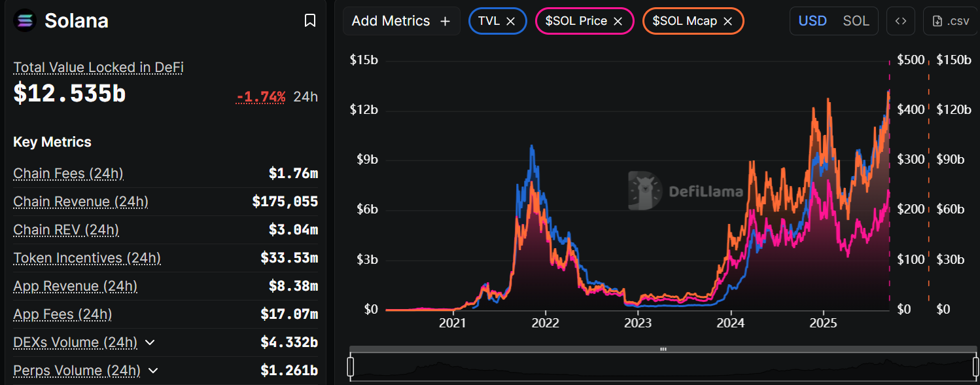Click the $150b label on the Mcap axis

coord(954,60)
